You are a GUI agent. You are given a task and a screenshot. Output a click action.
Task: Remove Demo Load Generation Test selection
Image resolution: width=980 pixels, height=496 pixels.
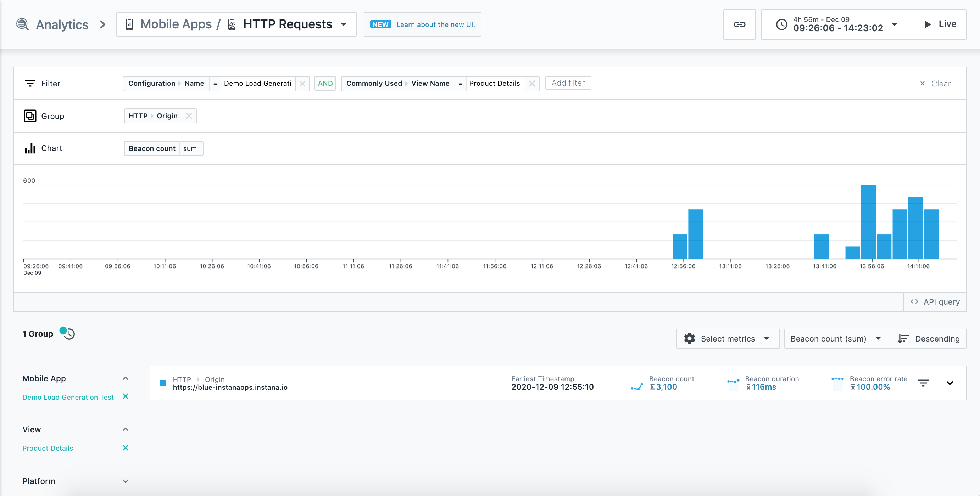[126, 396]
